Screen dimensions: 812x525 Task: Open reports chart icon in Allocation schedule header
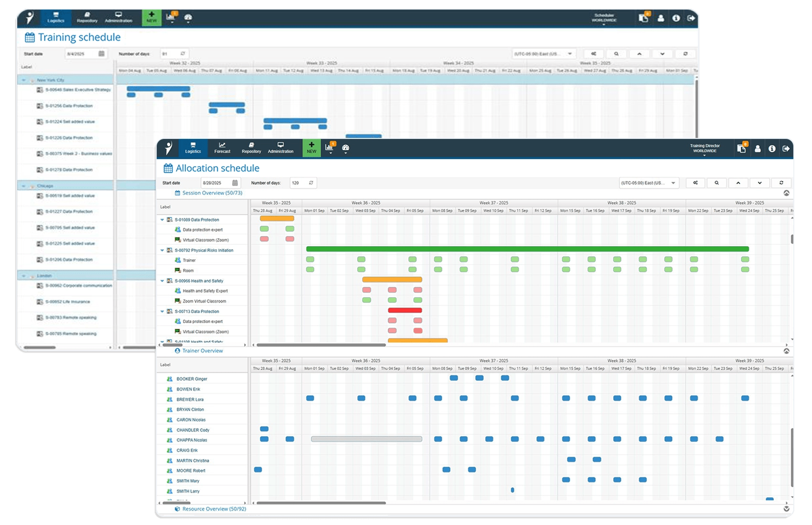click(330, 147)
